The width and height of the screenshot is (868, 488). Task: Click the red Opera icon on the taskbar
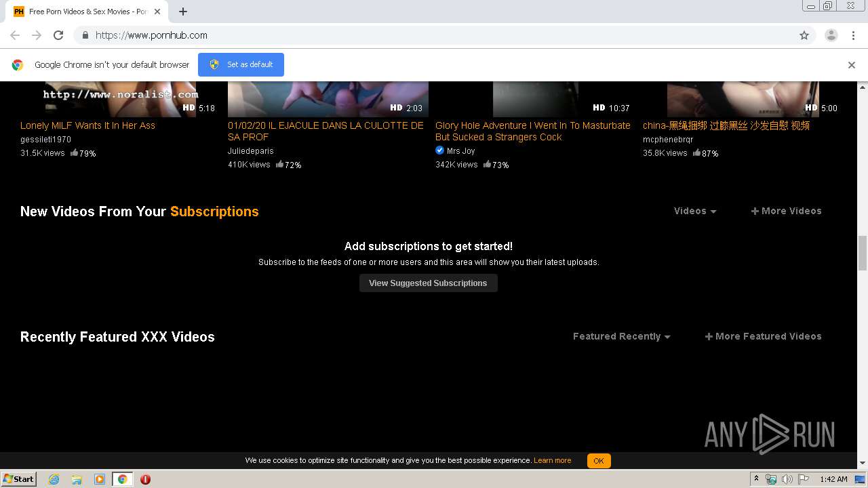145,479
